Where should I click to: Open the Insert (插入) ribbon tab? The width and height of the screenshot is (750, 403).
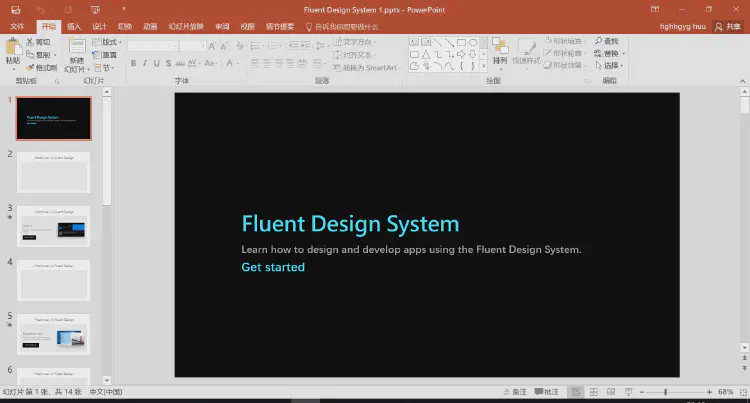click(x=74, y=26)
